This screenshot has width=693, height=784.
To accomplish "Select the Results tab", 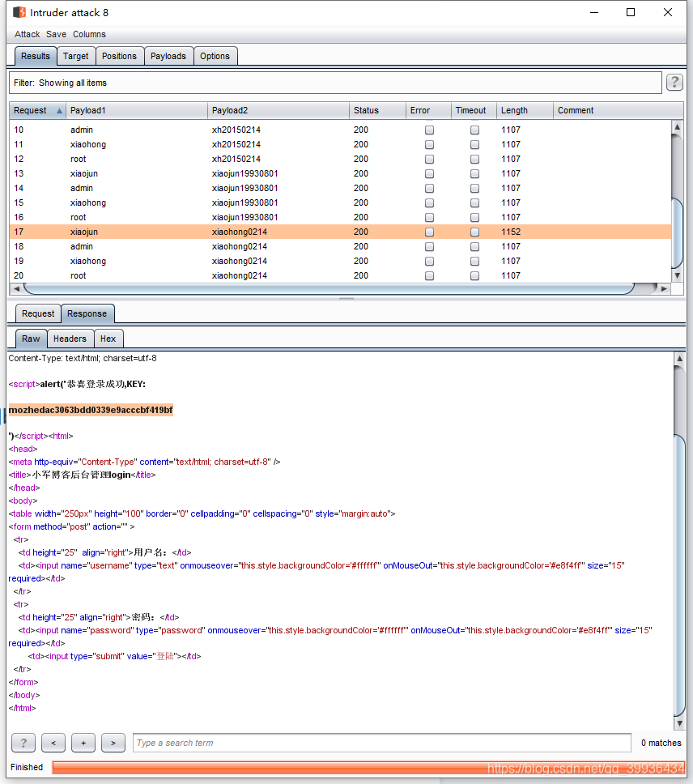I will coord(36,56).
